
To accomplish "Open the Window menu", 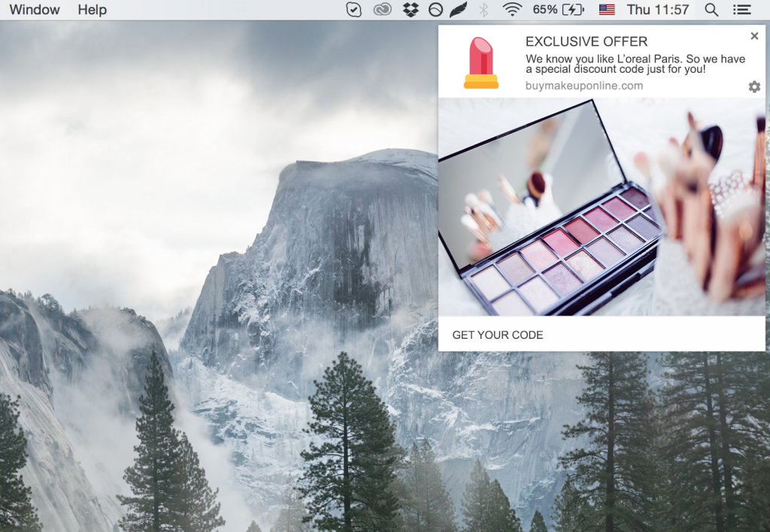I will [x=35, y=10].
